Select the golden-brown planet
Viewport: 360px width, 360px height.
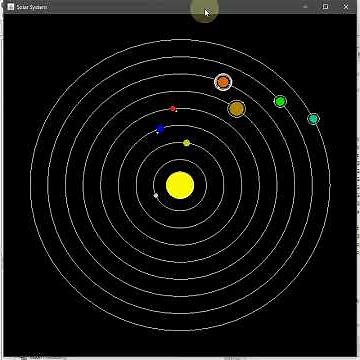point(237,109)
